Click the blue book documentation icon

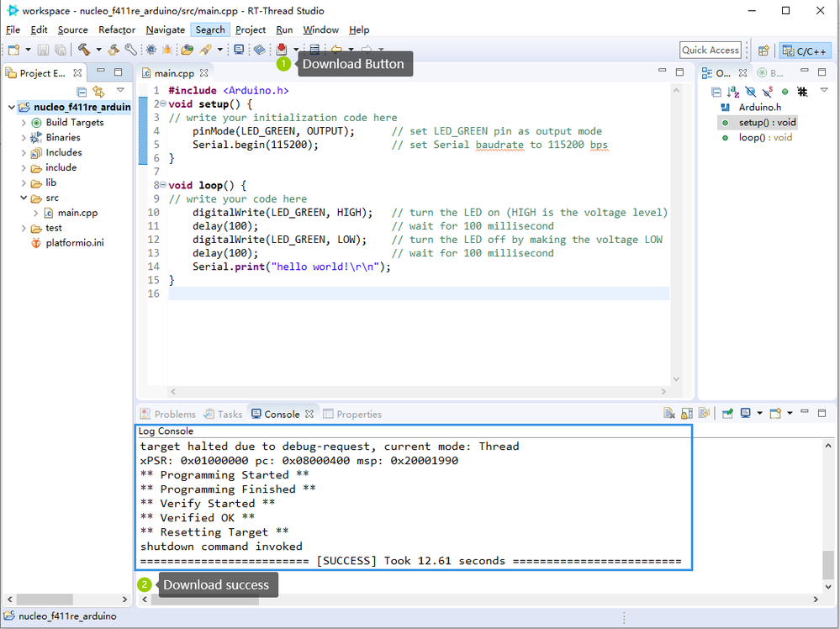(x=260, y=50)
